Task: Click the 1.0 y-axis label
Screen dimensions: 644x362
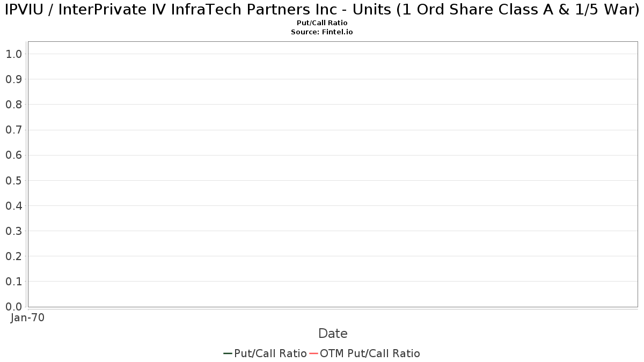Action: (x=13, y=54)
